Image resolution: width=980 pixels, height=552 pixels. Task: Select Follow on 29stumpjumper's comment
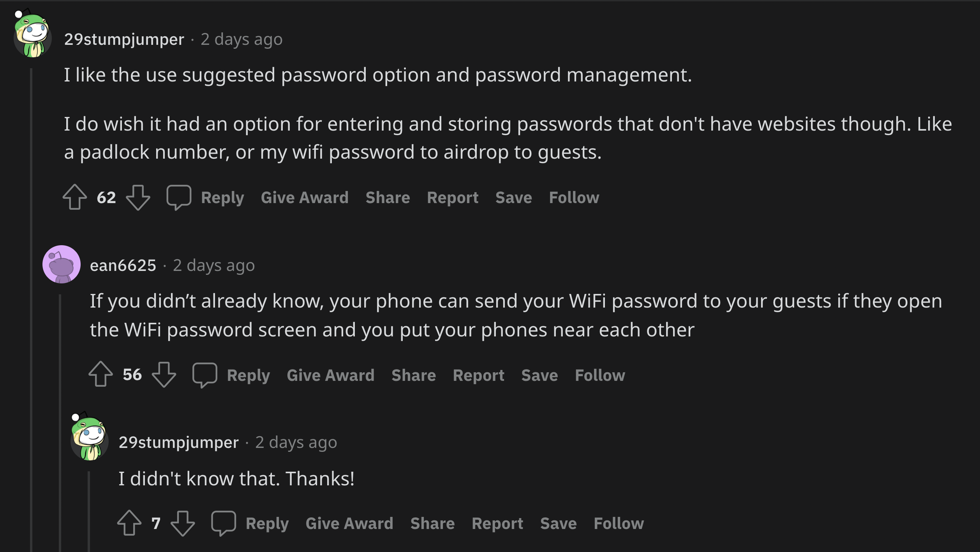(573, 198)
